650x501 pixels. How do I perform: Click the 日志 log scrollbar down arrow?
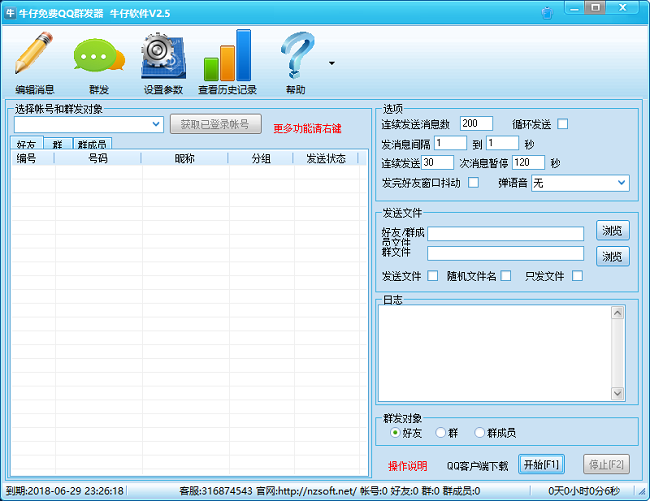pos(618,393)
